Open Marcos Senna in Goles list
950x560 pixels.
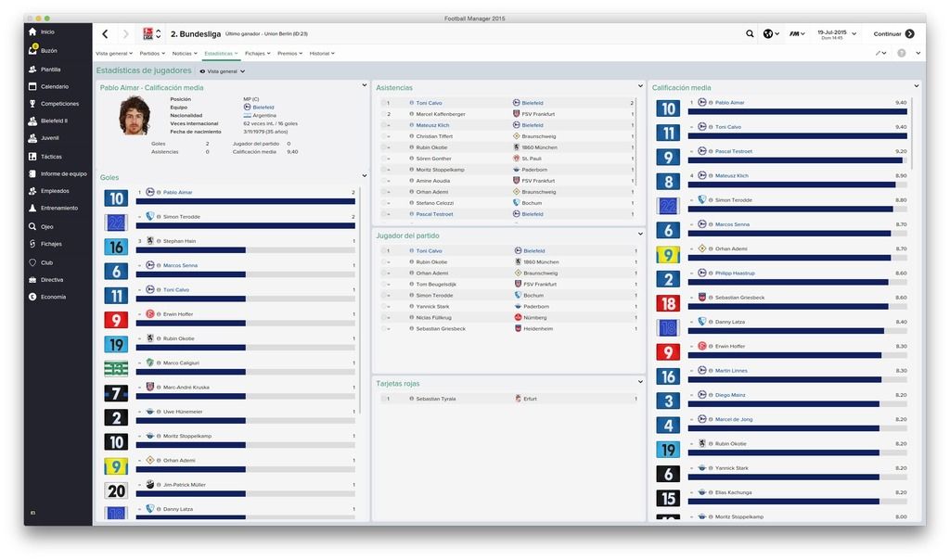180,265
